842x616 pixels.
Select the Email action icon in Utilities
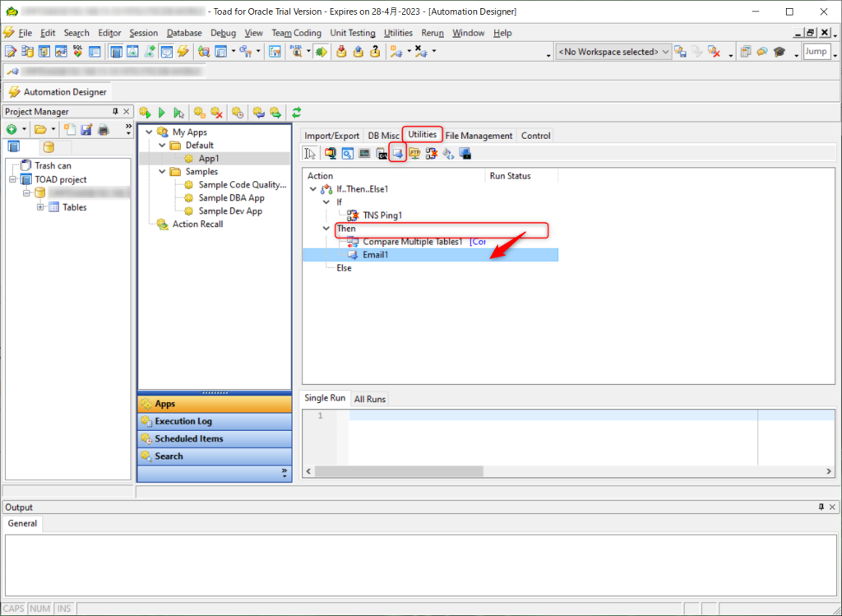pyautogui.click(x=397, y=154)
